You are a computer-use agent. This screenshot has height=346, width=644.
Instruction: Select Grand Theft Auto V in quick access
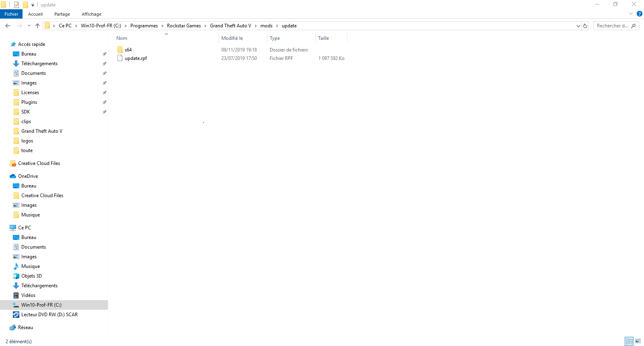click(x=42, y=131)
